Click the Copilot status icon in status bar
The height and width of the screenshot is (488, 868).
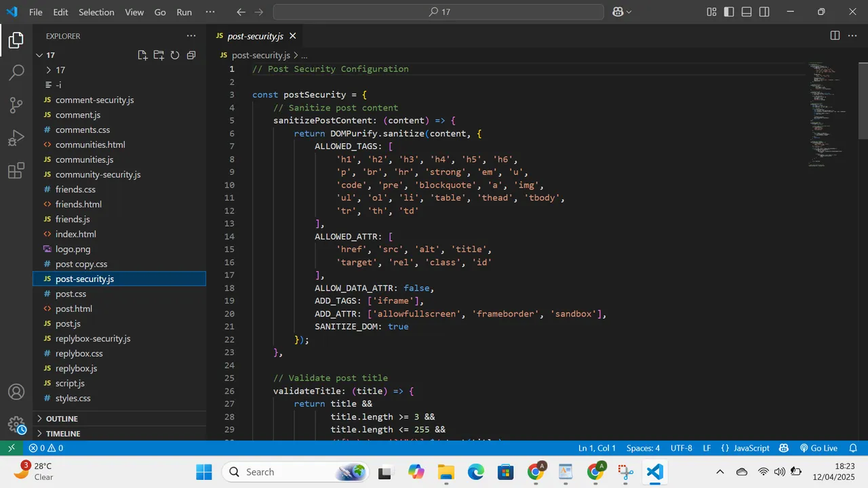click(784, 448)
